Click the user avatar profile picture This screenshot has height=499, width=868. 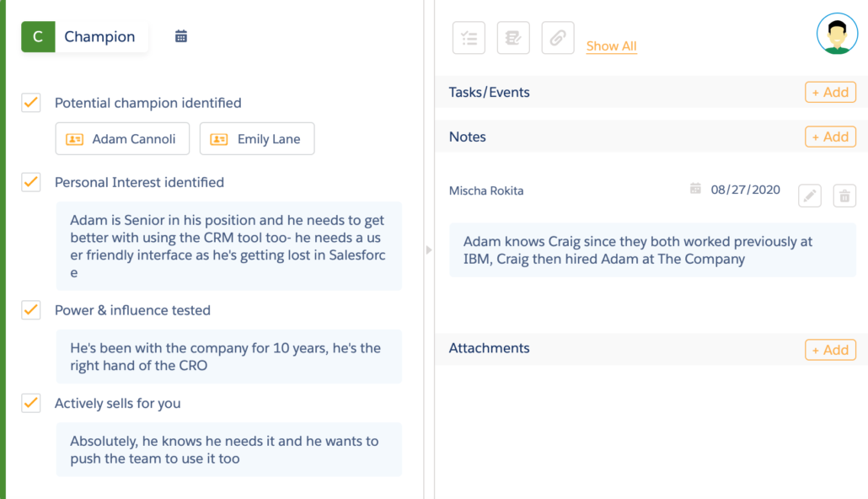[837, 34]
